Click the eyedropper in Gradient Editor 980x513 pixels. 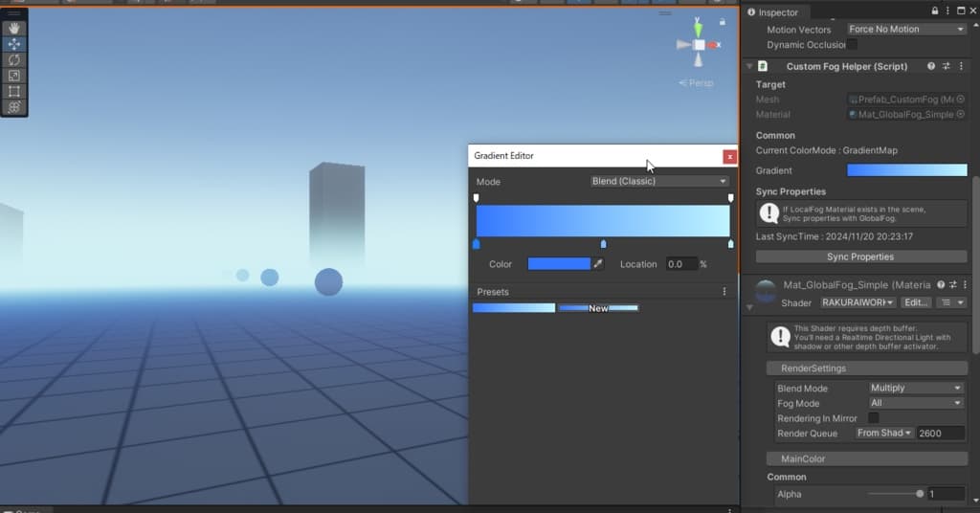click(x=599, y=264)
